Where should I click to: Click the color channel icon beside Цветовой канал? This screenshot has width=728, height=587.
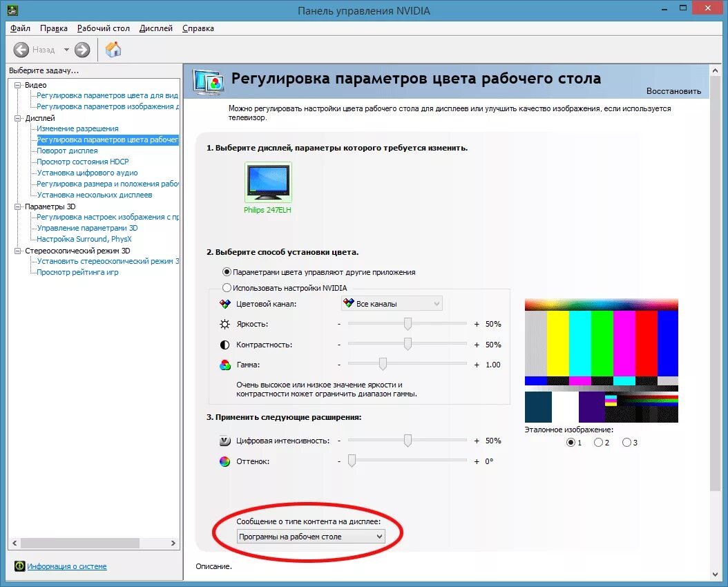224,304
